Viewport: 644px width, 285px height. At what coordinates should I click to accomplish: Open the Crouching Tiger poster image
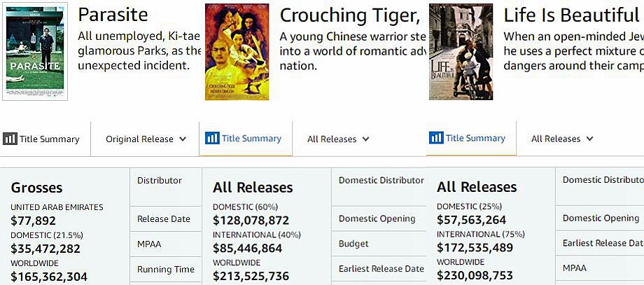click(x=237, y=52)
